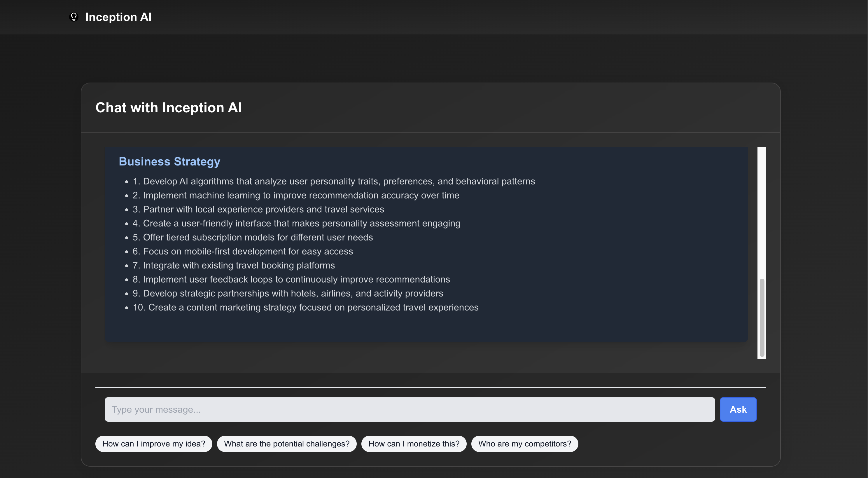Click the user feedback loops item
The height and width of the screenshot is (478, 868).
291,279
